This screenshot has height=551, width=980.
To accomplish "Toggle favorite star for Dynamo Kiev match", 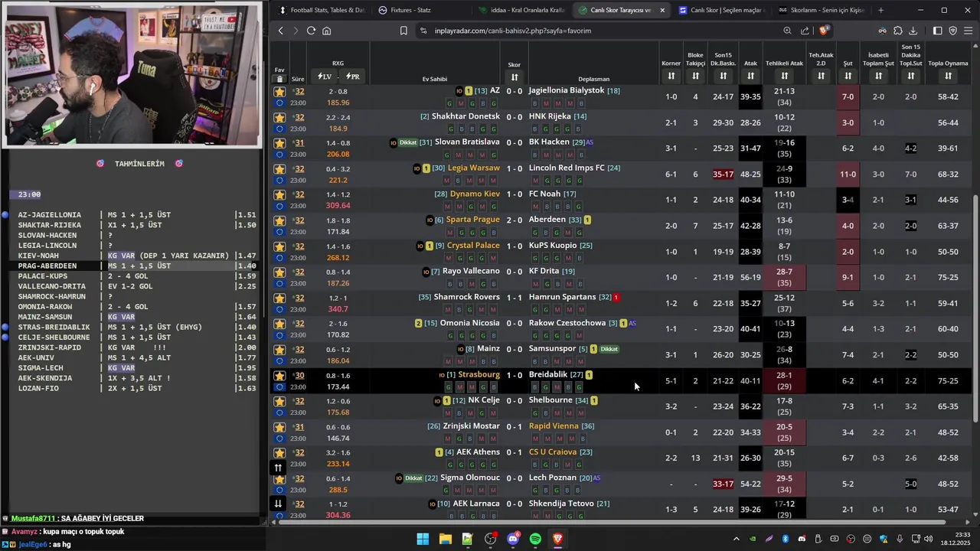I will (x=279, y=195).
